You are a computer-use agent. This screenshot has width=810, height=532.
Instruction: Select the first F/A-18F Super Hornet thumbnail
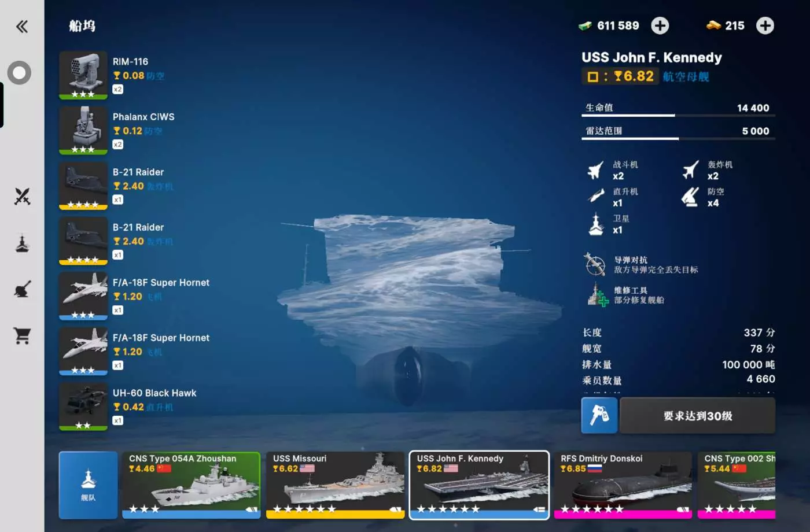pyautogui.click(x=83, y=296)
